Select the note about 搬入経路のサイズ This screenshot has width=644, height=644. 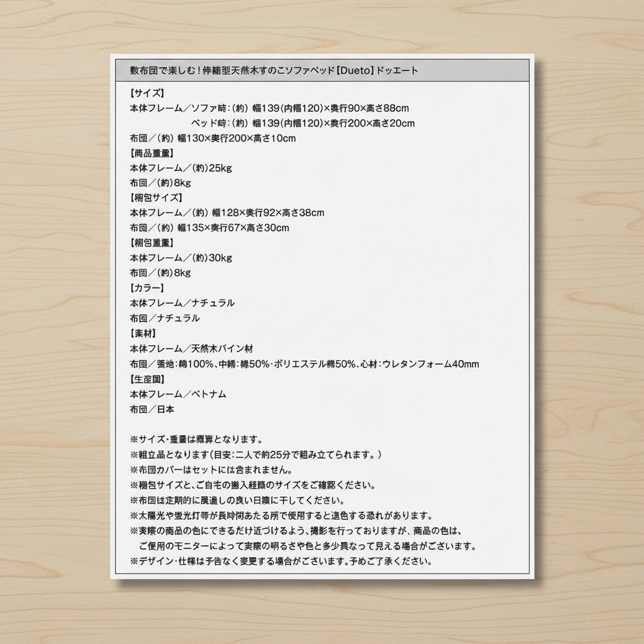click(253, 485)
